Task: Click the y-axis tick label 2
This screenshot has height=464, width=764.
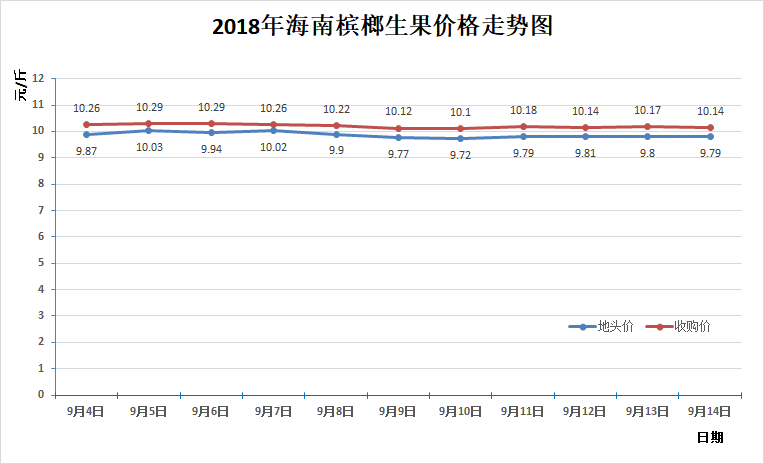Action: pyautogui.click(x=41, y=342)
